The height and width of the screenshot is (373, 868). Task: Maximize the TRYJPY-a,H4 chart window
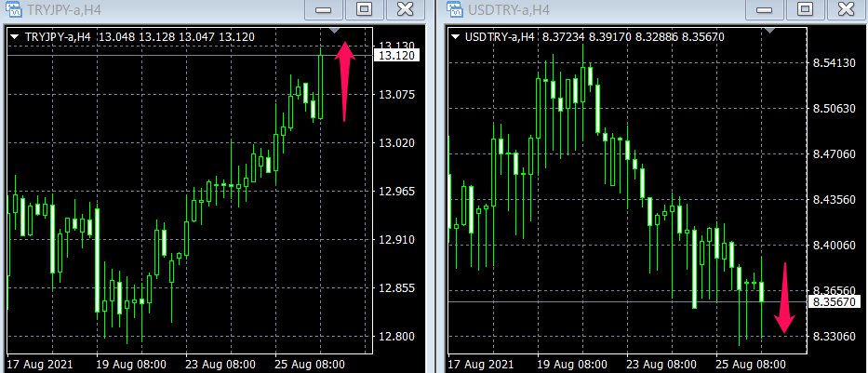365,9
